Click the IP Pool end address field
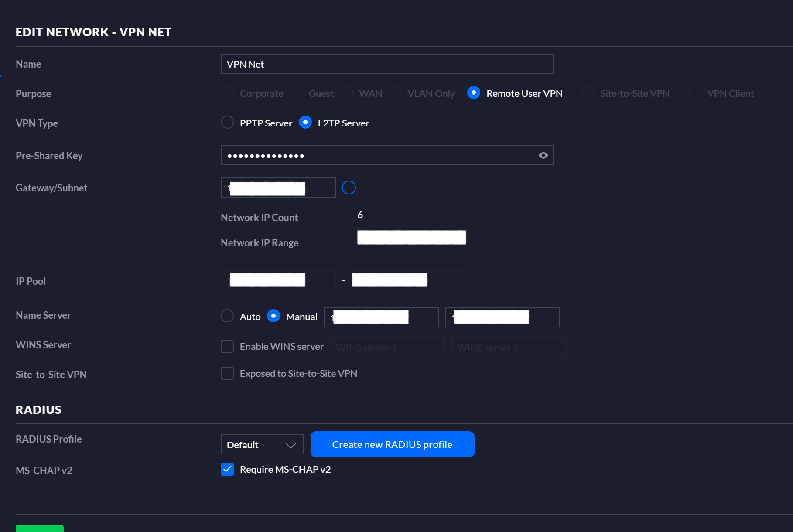The image size is (793, 532). point(409,281)
